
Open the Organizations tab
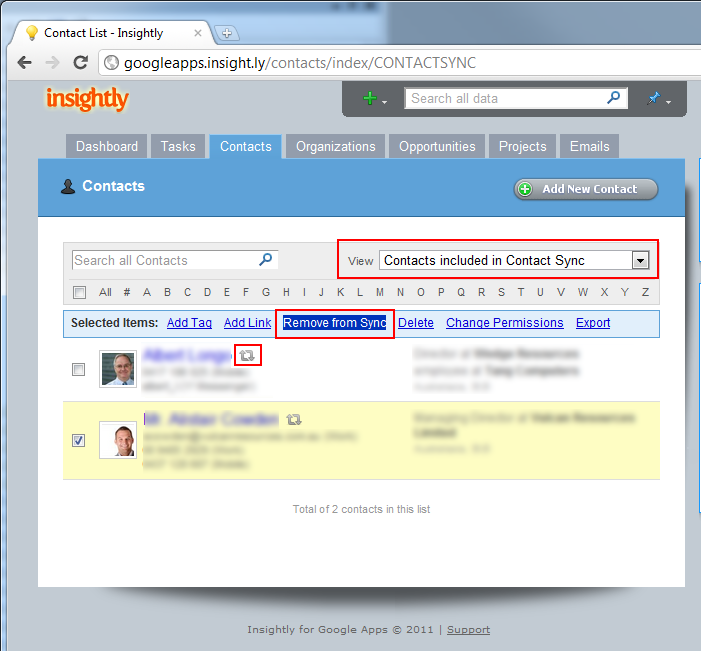point(335,146)
